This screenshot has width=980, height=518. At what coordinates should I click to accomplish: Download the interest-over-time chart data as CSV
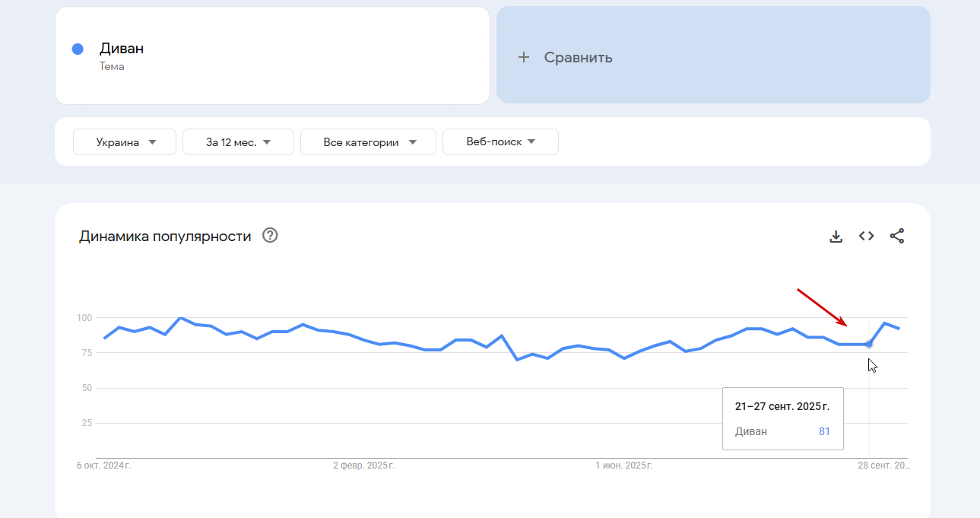pos(836,236)
